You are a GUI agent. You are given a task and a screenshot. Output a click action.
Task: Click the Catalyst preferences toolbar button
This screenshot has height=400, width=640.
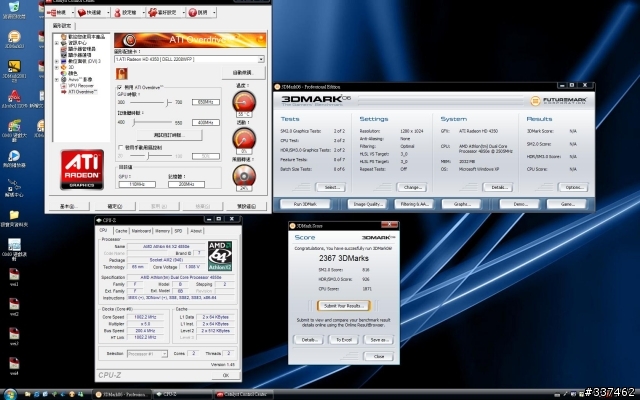(x=162, y=13)
